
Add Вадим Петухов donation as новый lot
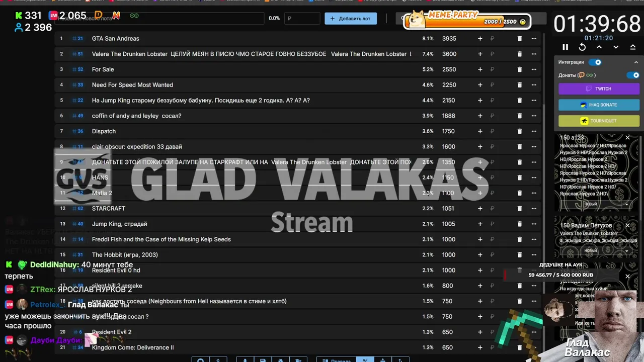click(x=591, y=251)
